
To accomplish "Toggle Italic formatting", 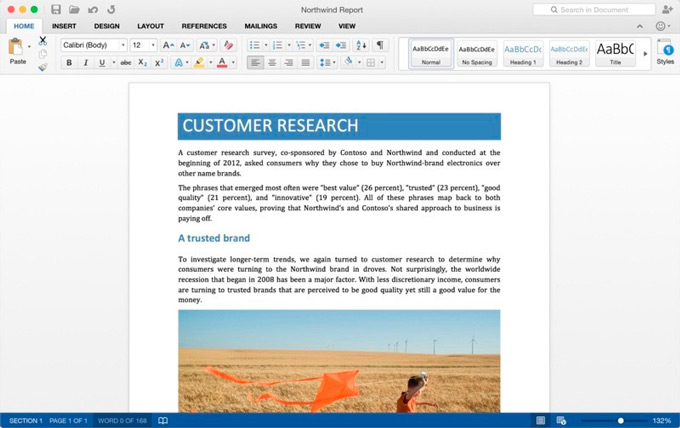I will point(85,63).
